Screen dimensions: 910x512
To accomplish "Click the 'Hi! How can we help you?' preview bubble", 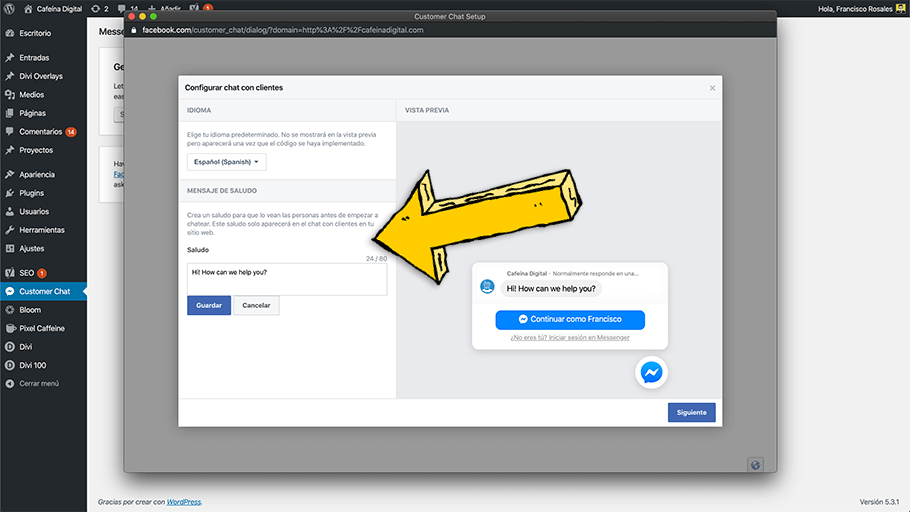I will (551, 289).
